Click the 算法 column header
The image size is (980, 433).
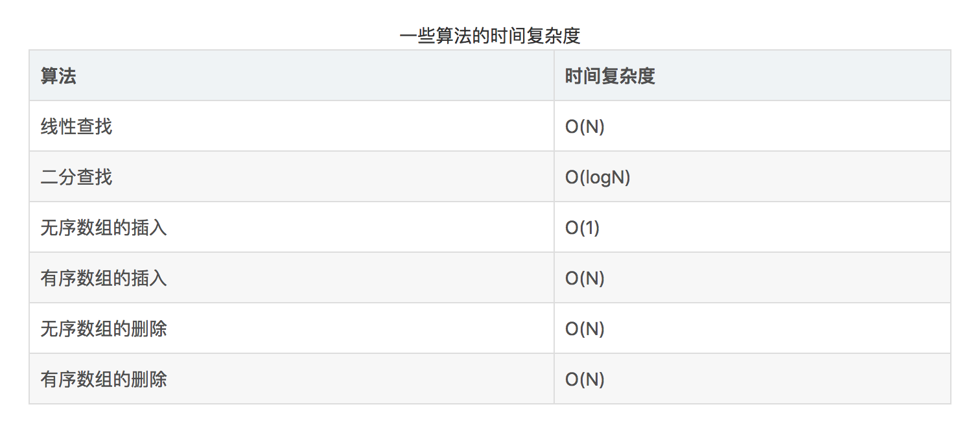pyautogui.click(x=58, y=76)
